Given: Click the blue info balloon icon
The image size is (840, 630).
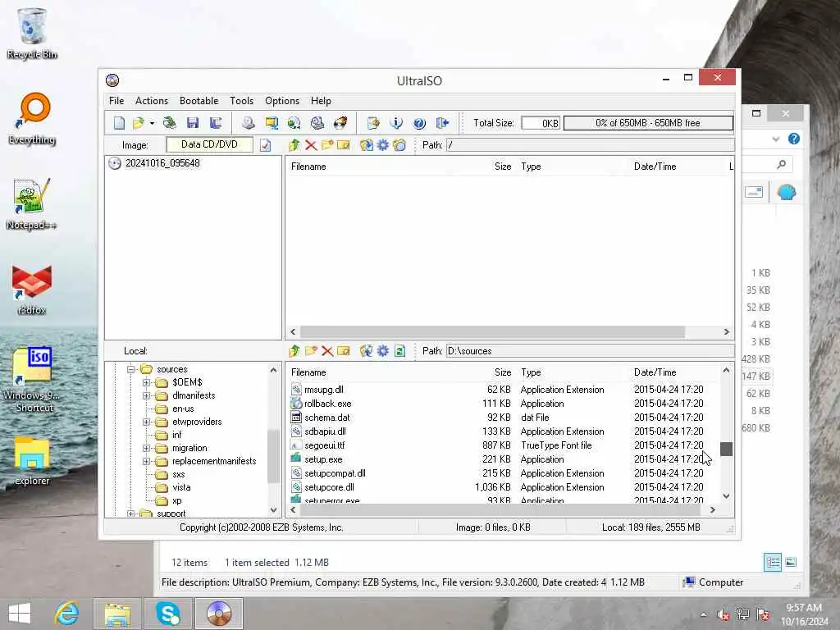Looking at the screenshot, I should pos(396,123).
